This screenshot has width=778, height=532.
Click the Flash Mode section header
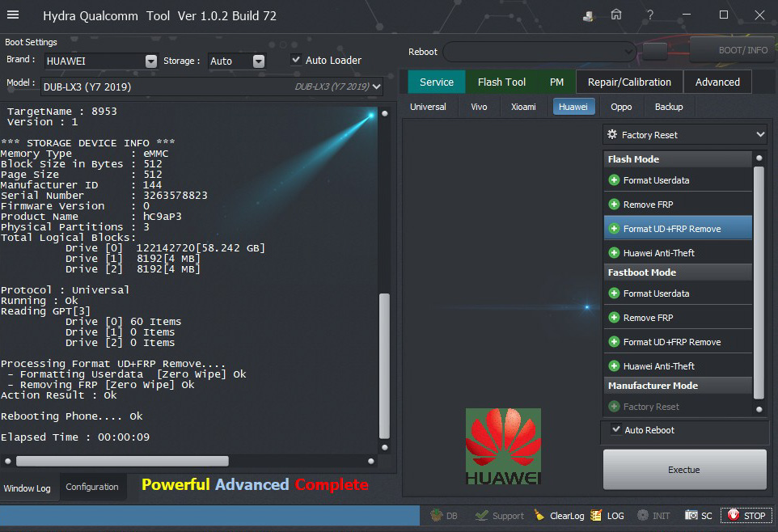point(678,159)
